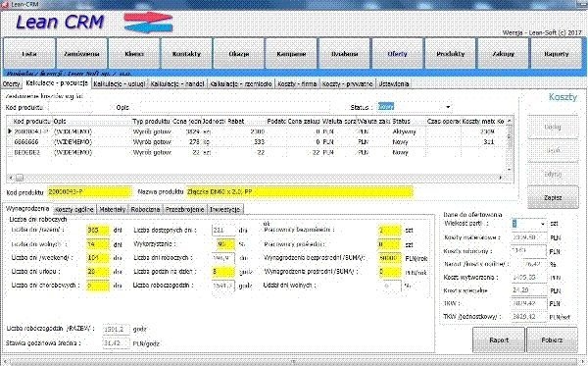
Task: Switch to the Inwestycje sub-tab
Action: point(225,209)
